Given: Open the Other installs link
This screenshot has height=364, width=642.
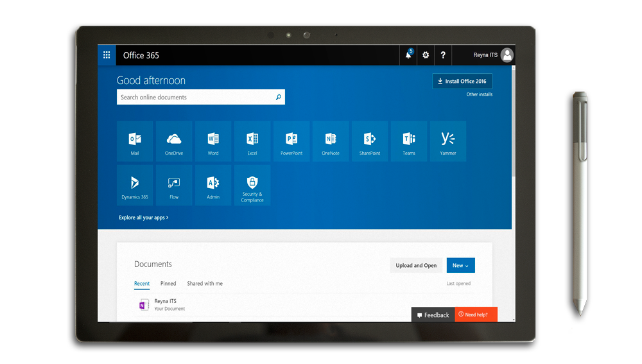Looking at the screenshot, I should (x=479, y=94).
